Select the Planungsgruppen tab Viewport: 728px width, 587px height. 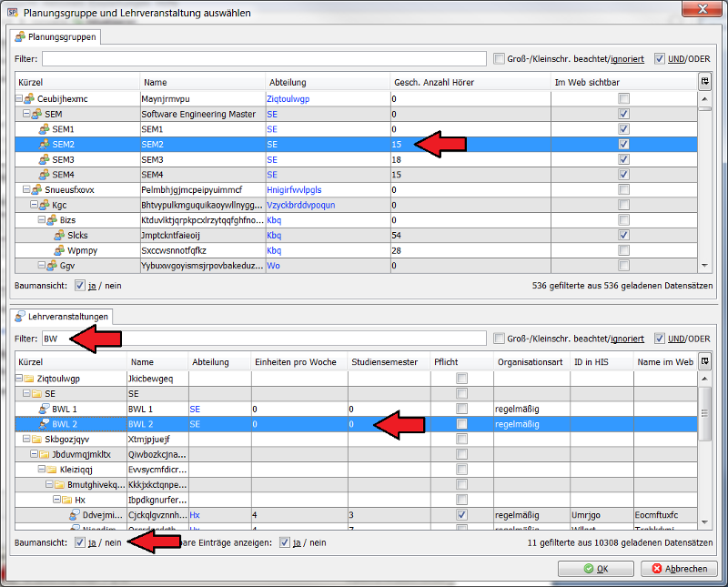[56, 37]
